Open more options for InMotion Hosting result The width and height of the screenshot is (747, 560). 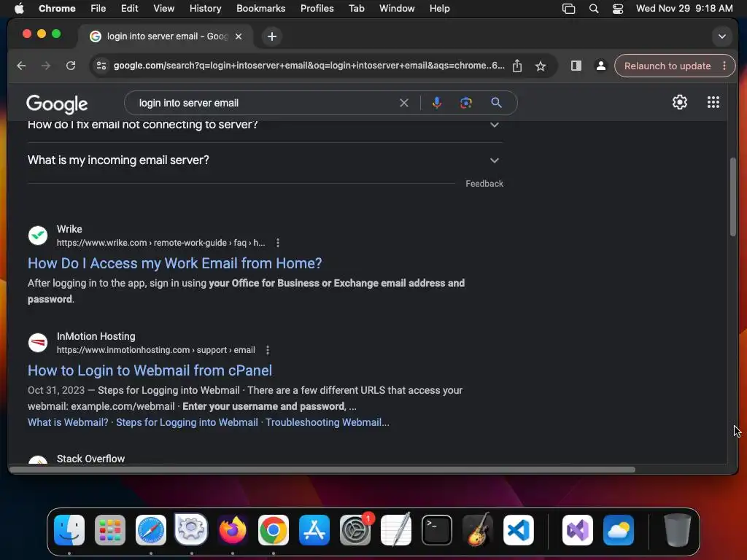pyautogui.click(x=268, y=350)
